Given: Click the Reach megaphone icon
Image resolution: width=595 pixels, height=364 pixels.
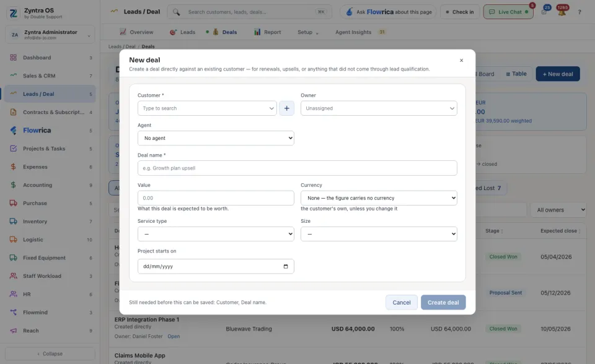Looking at the screenshot, I should 13,331.
